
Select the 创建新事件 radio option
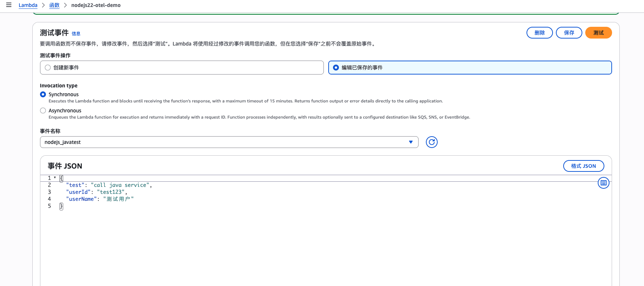(x=48, y=68)
